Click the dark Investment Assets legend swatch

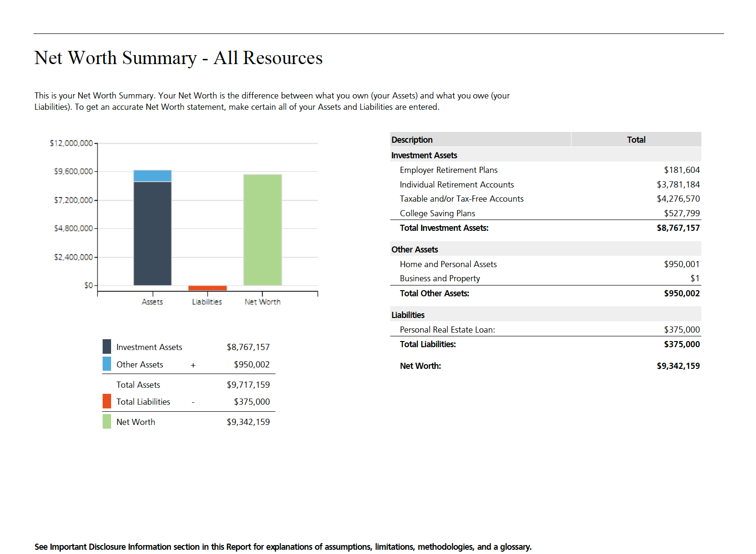107,347
